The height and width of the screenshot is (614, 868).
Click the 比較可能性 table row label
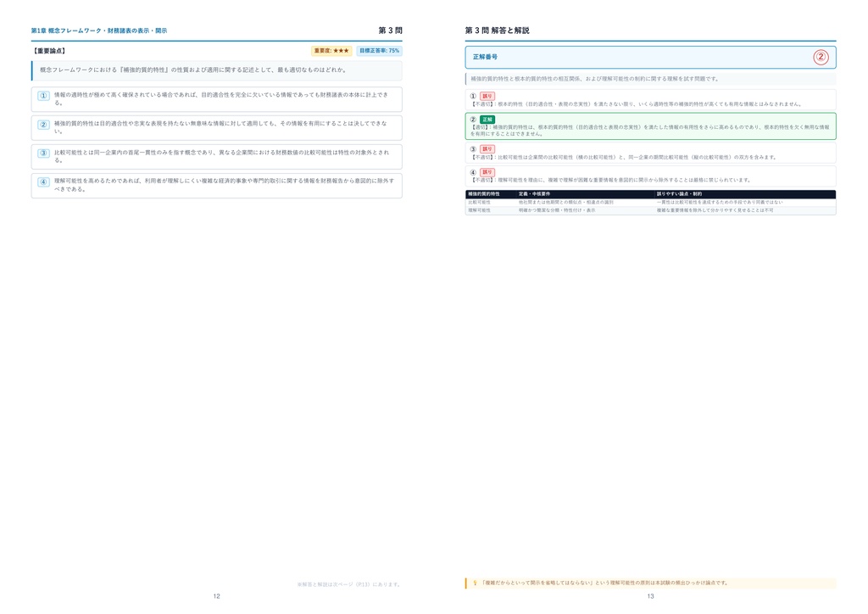click(480, 203)
